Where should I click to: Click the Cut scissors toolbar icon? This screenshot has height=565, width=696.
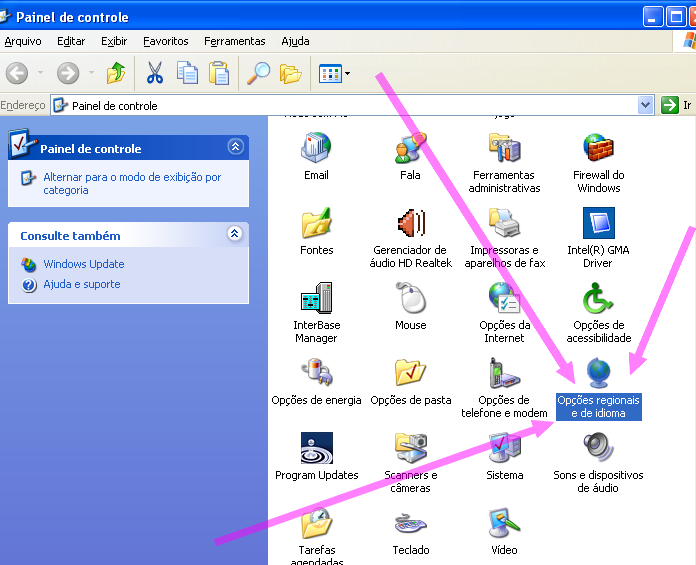tap(155, 73)
